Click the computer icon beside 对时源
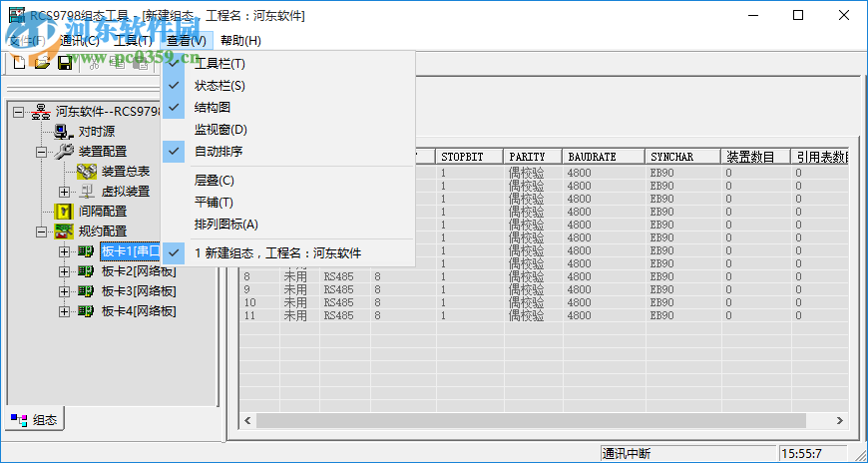 point(64,132)
